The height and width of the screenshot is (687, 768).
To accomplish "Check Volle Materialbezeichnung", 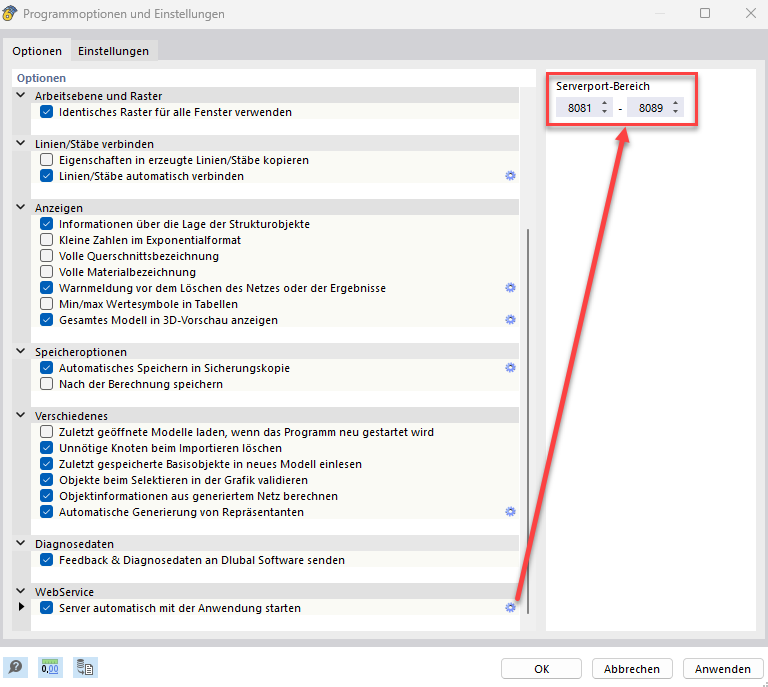I will (47, 272).
